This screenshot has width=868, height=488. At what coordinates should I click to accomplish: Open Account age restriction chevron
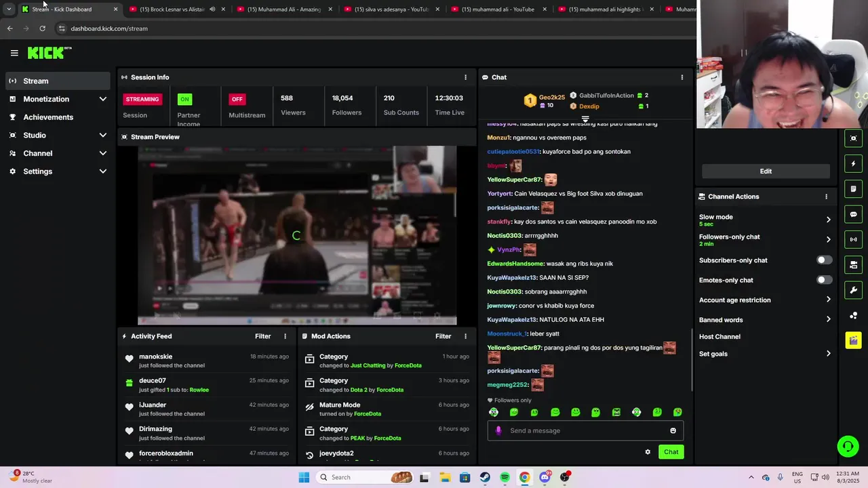(x=828, y=300)
